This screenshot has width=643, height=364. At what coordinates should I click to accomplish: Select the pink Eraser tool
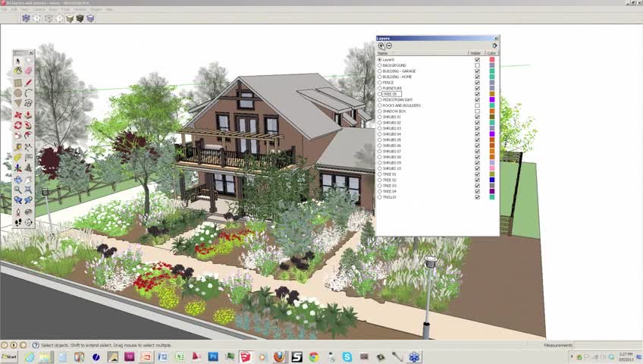click(x=28, y=71)
